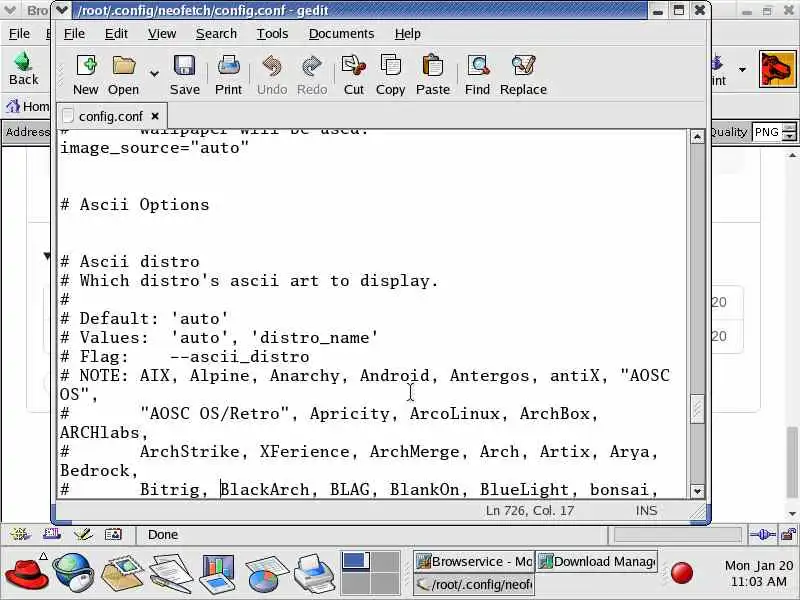Open the gedit Edit menu
Image resolution: width=800 pixels, height=600 pixels.
tap(116, 34)
